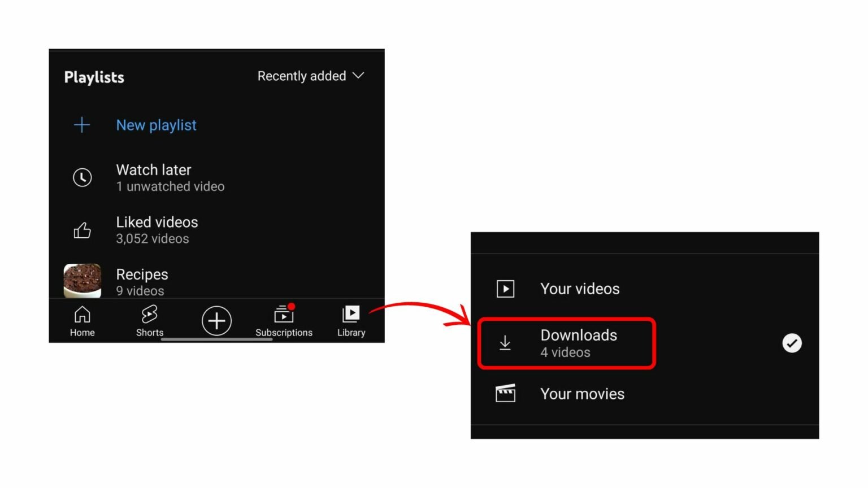
Task: Tap the Create (+) icon
Action: [216, 320]
